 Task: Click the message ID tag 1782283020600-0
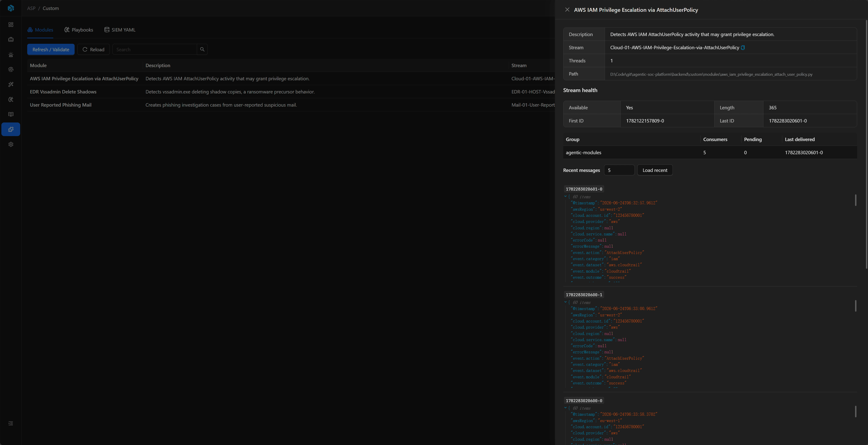[584, 401]
